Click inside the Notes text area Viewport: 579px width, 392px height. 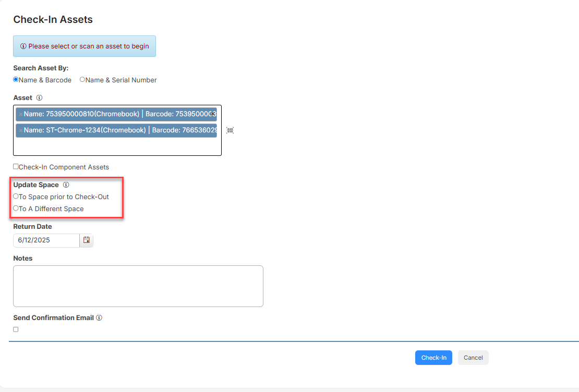[138, 286]
